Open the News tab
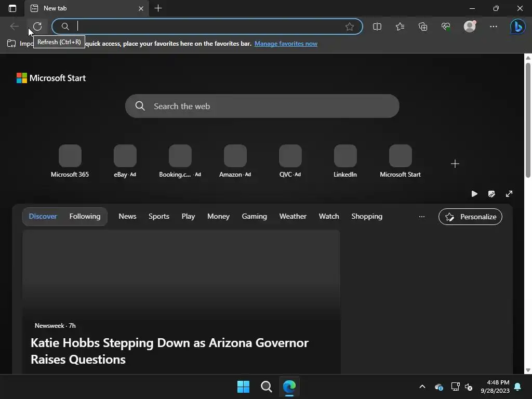The width and height of the screenshot is (532, 399). (x=128, y=217)
